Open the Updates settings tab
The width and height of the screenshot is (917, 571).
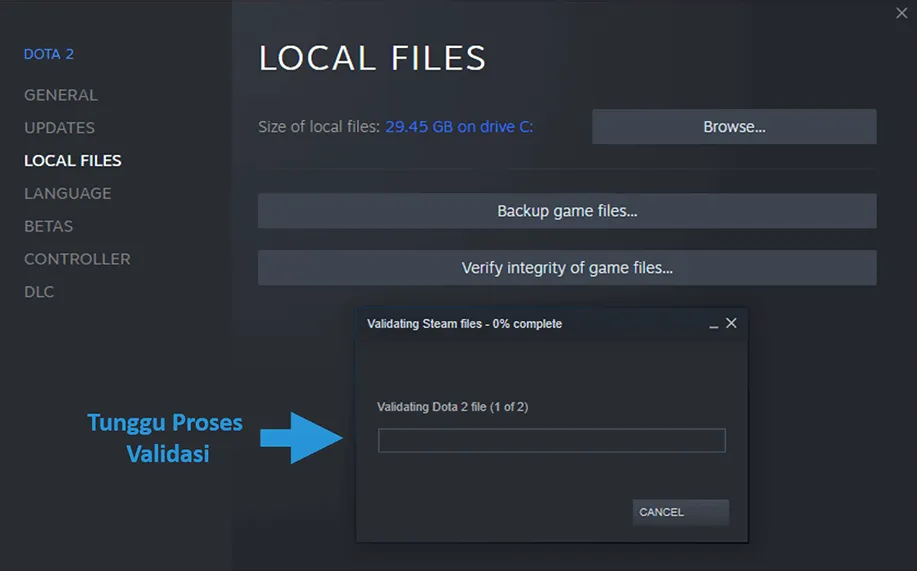coord(59,128)
